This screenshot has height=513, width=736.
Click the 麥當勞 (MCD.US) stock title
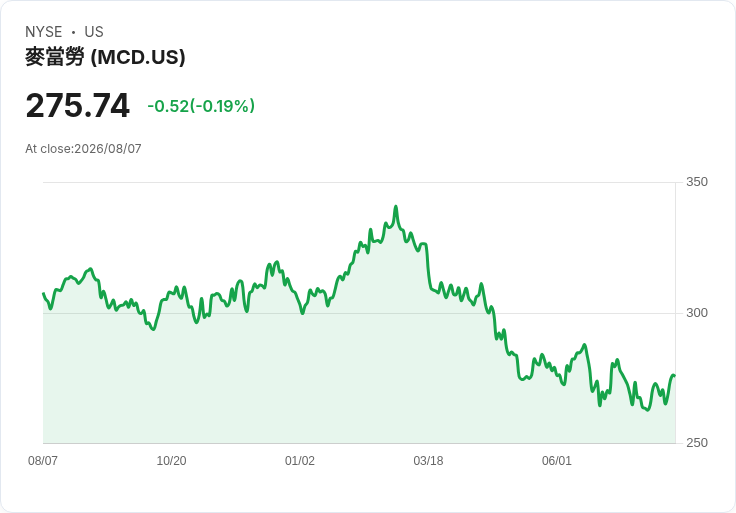105,57
